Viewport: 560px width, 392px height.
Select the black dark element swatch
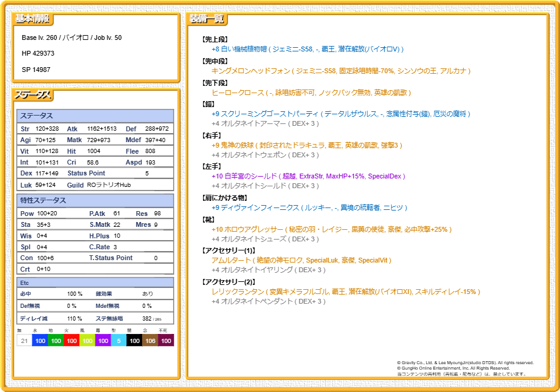pos(134,341)
